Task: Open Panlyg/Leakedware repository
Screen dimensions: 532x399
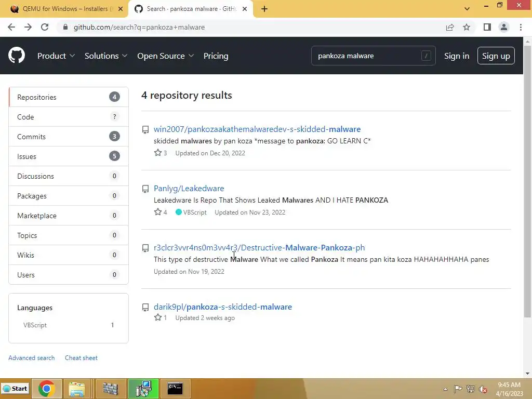Action: (189, 188)
